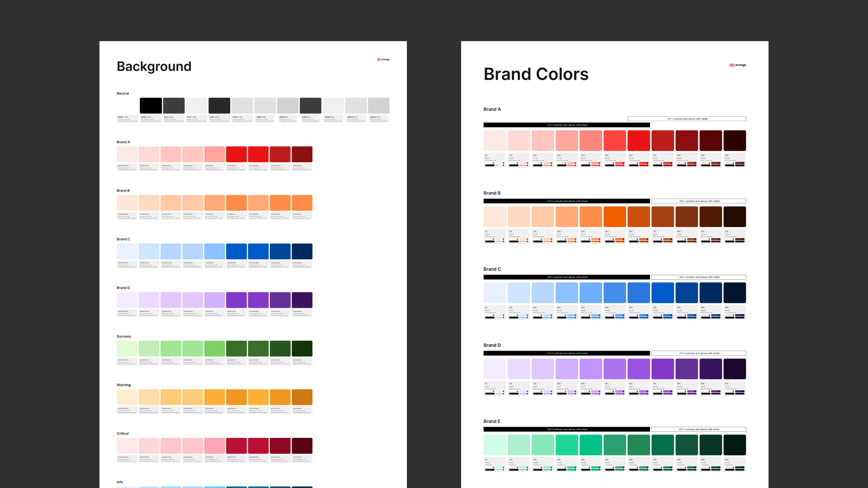Click "Brand D" heading in the Brand Colors frame

492,345
